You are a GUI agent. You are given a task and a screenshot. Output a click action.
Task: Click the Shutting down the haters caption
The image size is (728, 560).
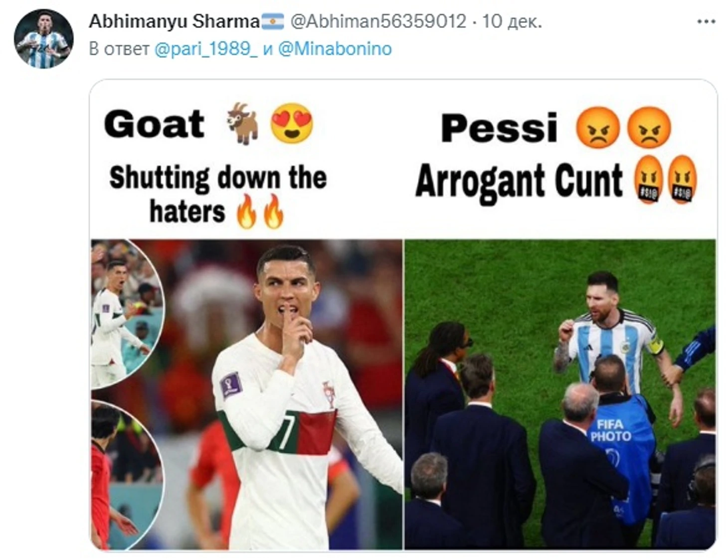pos(218,194)
